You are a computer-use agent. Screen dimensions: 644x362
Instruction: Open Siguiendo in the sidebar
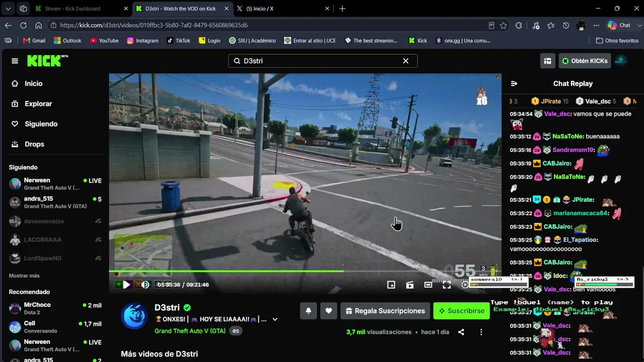tap(41, 124)
